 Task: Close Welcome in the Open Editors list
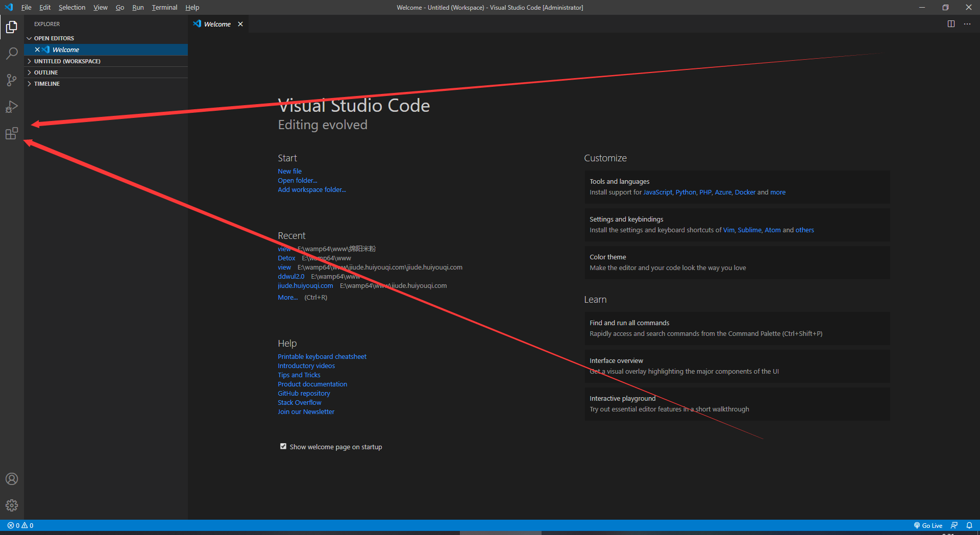[37, 50]
